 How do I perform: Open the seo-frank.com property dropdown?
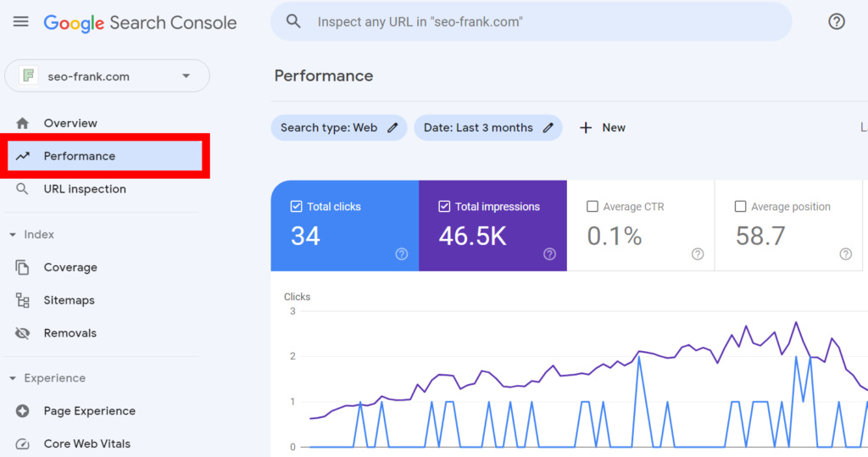tap(107, 76)
